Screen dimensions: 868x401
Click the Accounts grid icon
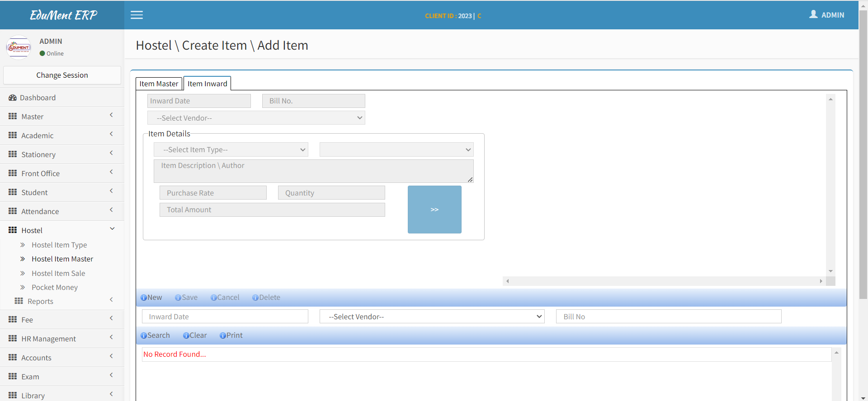(x=13, y=357)
